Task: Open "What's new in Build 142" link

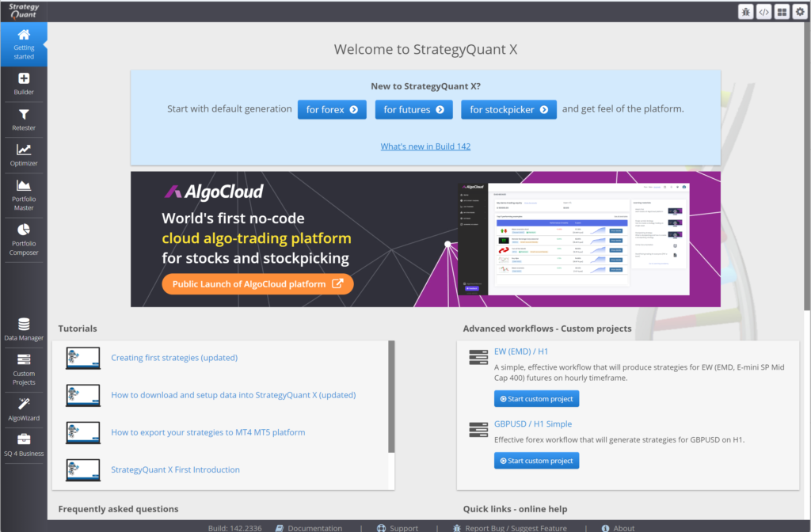Action: [x=425, y=146]
